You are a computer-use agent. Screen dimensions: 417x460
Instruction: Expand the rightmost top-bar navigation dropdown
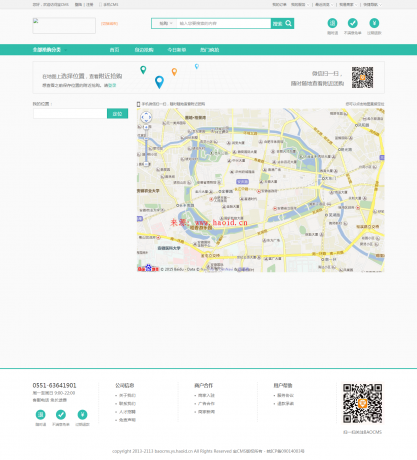(x=372, y=5)
